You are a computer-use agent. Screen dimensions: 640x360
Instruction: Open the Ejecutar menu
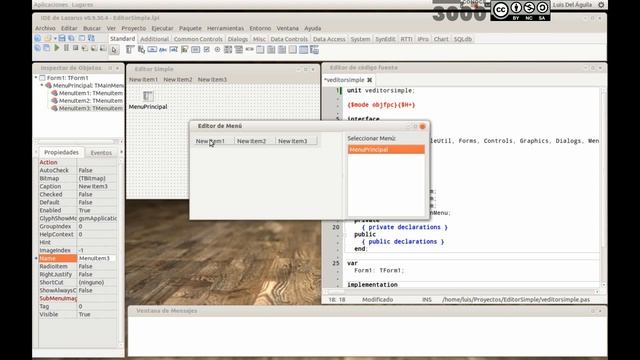(162, 28)
